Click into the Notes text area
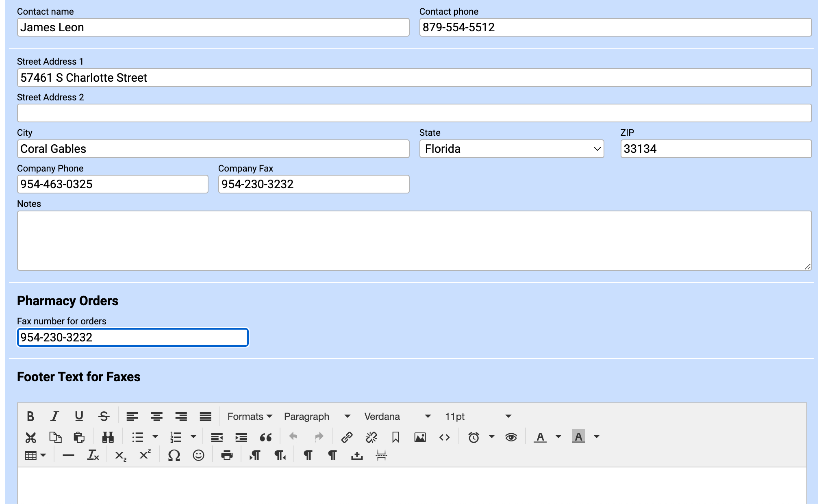821x504 pixels. point(414,240)
